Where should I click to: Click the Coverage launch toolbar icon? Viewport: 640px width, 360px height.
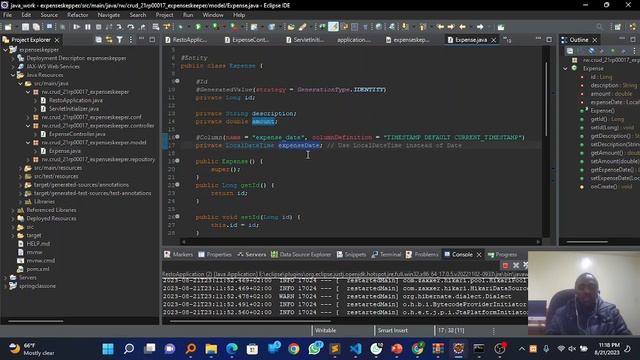pos(215,27)
